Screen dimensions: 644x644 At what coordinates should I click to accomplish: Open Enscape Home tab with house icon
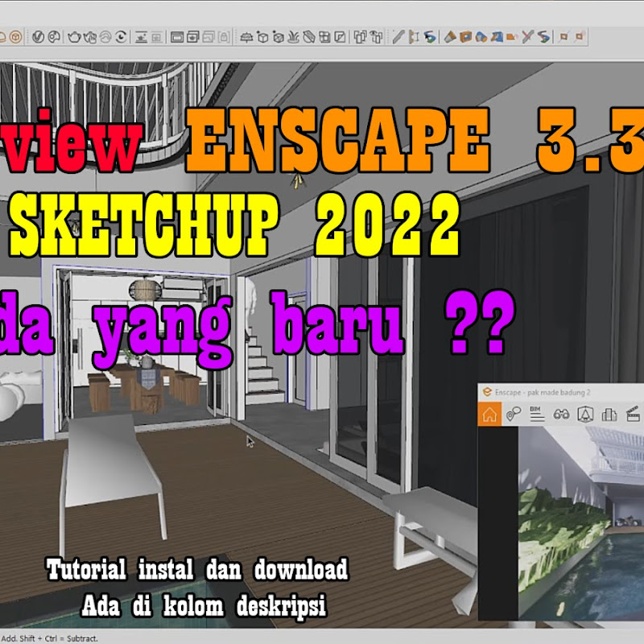[x=489, y=415]
